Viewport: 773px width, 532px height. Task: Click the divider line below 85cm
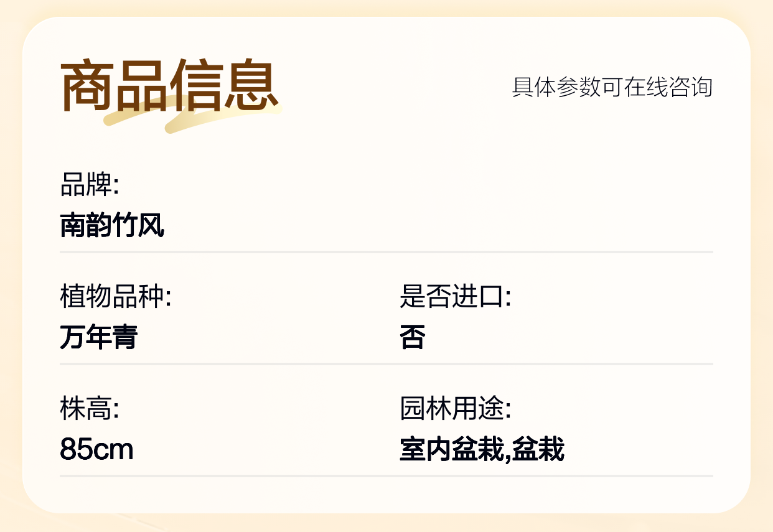click(386, 476)
